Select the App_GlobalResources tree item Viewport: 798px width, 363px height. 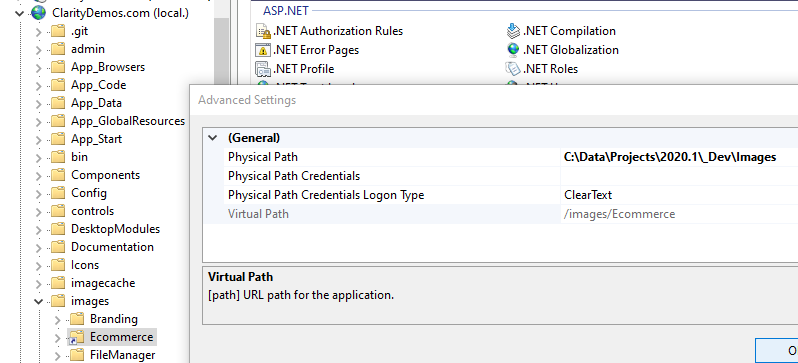tap(128, 121)
